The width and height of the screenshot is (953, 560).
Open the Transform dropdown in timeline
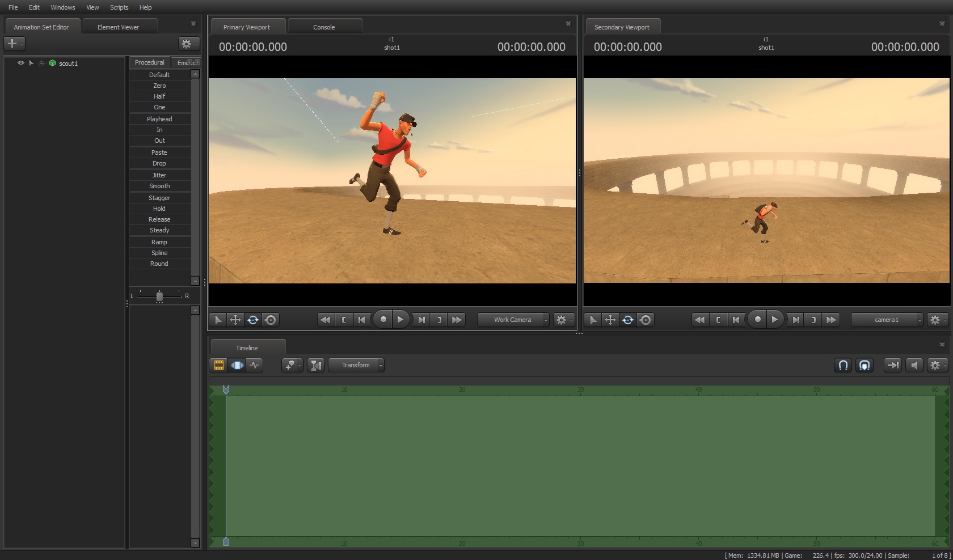[356, 366]
